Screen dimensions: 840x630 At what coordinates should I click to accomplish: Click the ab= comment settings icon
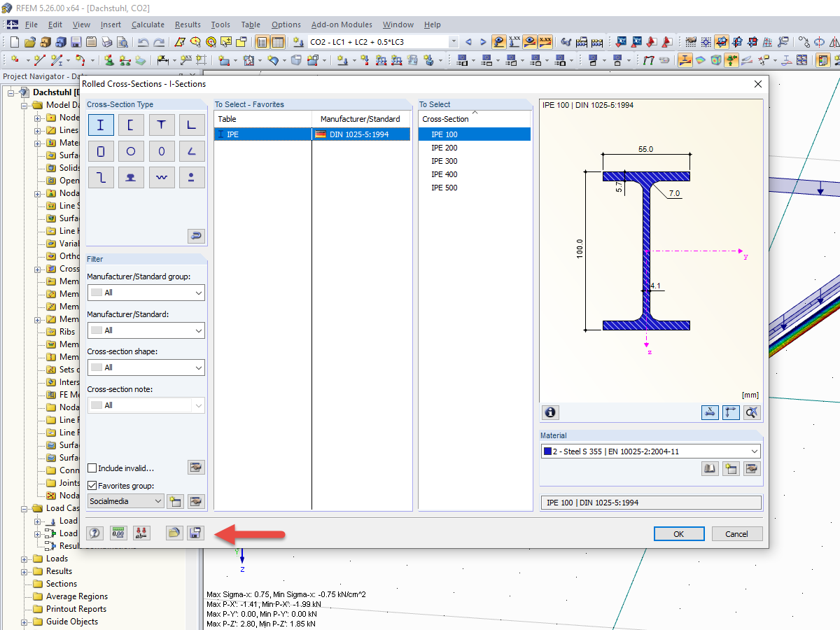(141, 533)
